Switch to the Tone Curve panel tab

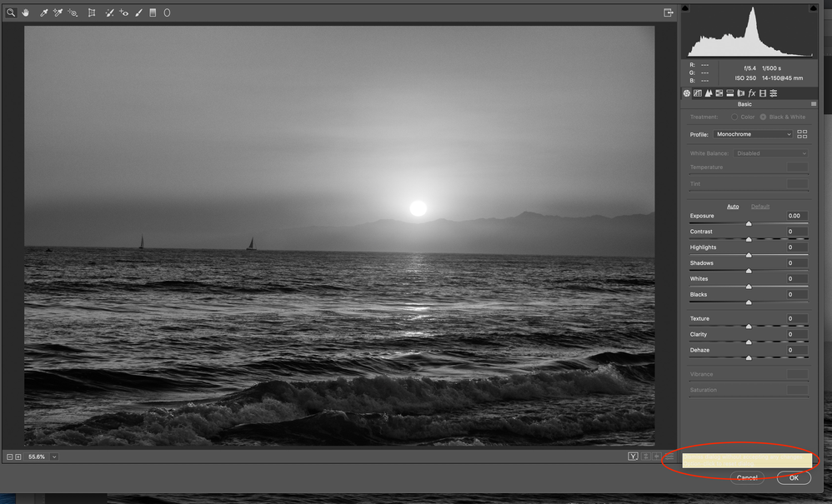[x=698, y=93]
